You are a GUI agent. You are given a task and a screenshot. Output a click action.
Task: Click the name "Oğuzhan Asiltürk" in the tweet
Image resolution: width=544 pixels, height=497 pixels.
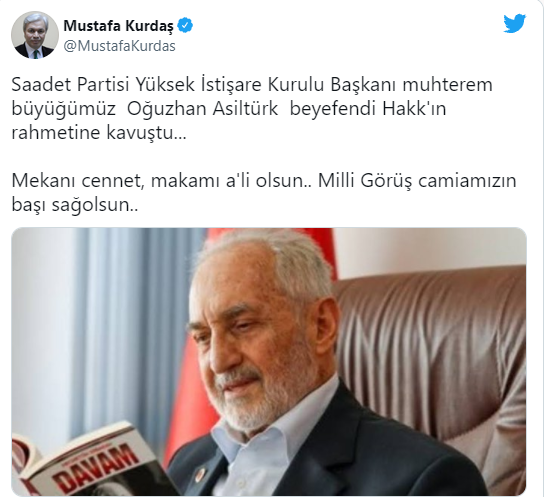[x=202, y=109]
